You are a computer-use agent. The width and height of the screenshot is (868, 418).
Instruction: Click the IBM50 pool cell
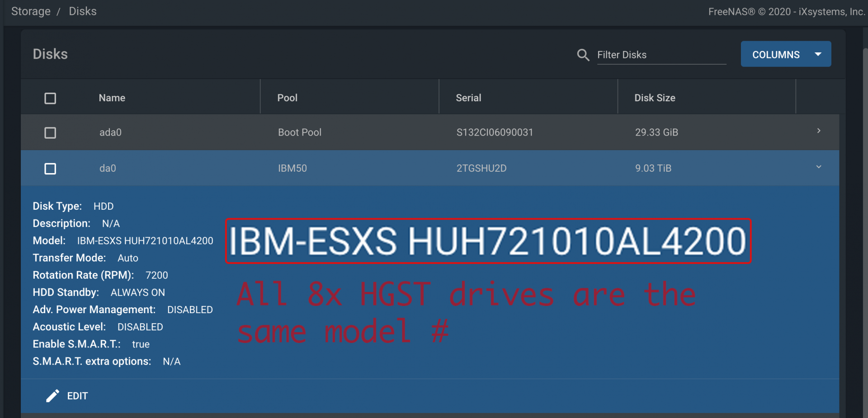pyautogui.click(x=292, y=168)
